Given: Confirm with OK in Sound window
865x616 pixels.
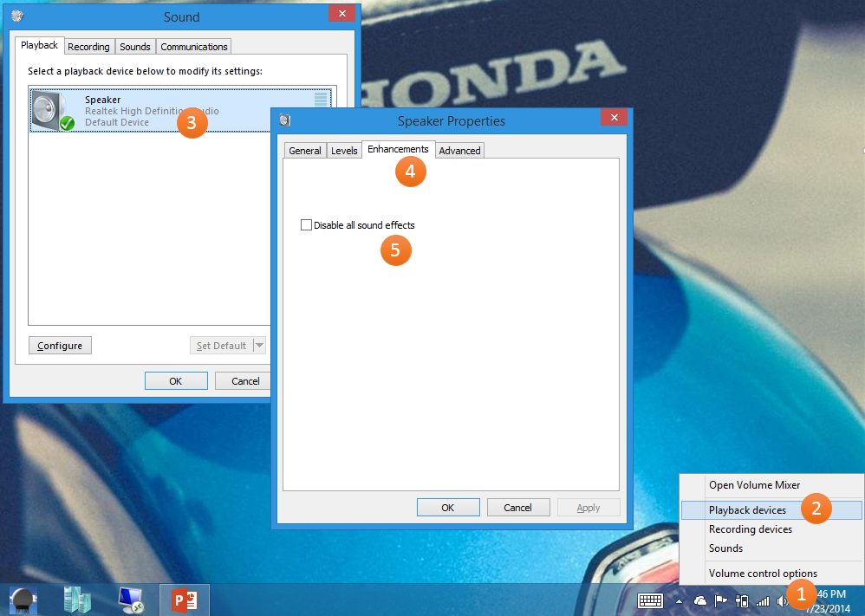Looking at the screenshot, I should pos(176,381).
